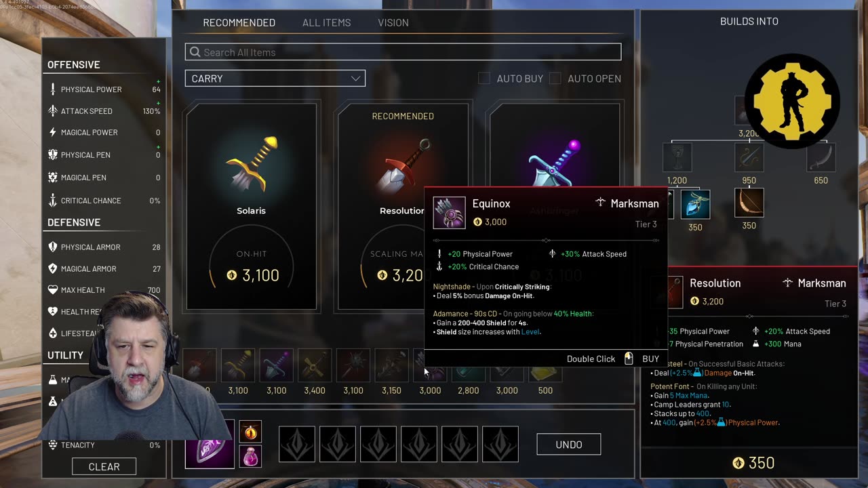Image resolution: width=868 pixels, height=488 pixels.
Task: Select the Solaris sword item card
Action: pyautogui.click(x=251, y=206)
